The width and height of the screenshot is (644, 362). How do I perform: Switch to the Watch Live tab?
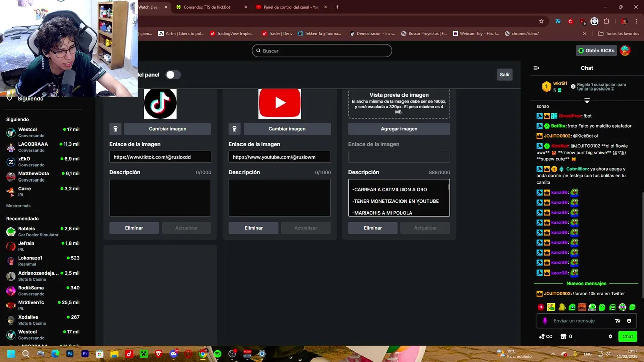154,7
